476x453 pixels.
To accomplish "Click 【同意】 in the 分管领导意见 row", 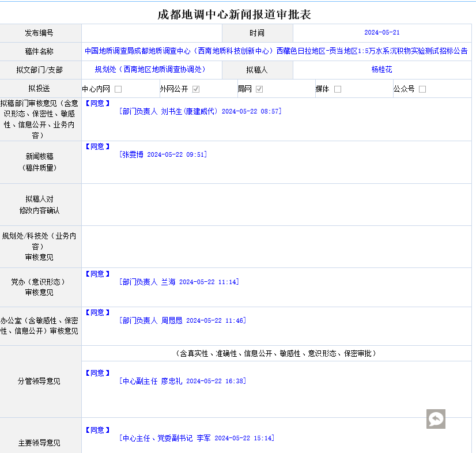I will 97,373.
